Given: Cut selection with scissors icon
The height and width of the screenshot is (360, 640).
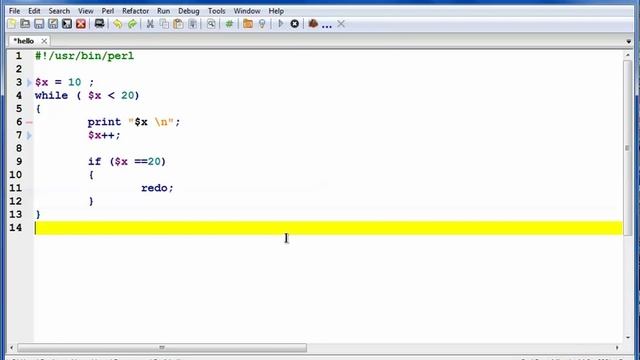Looking at the screenshot, I should (x=150, y=24).
